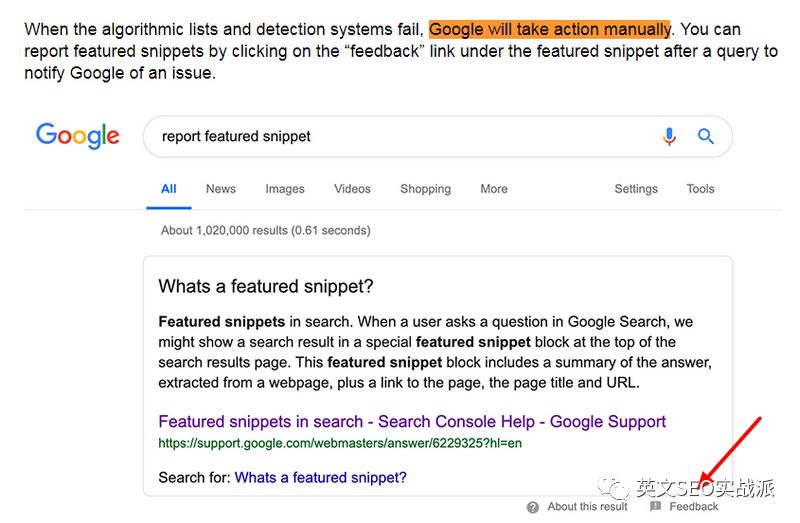This screenshot has height=523, width=800.
Task: Switch to the Images tab
Action: click(x=285, y=189)
